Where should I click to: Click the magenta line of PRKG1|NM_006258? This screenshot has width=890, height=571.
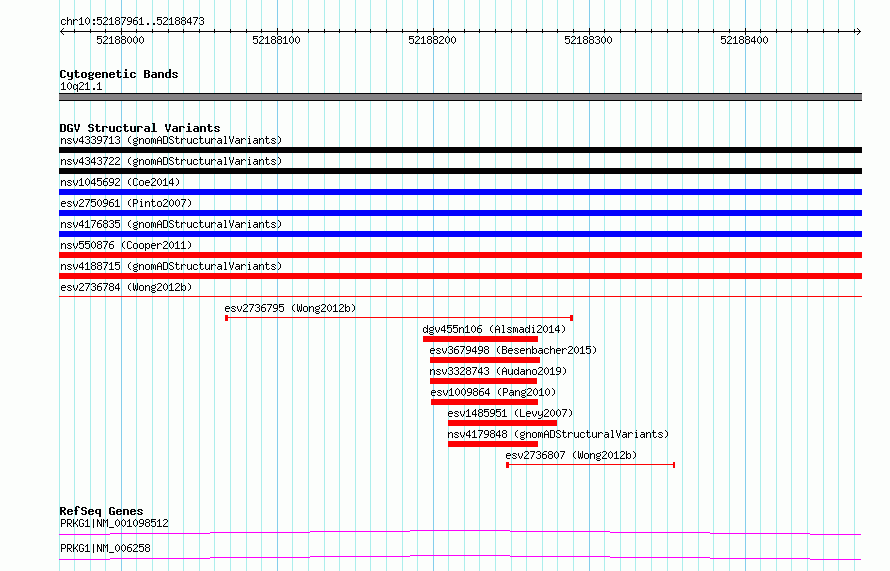tap(460, 557)
